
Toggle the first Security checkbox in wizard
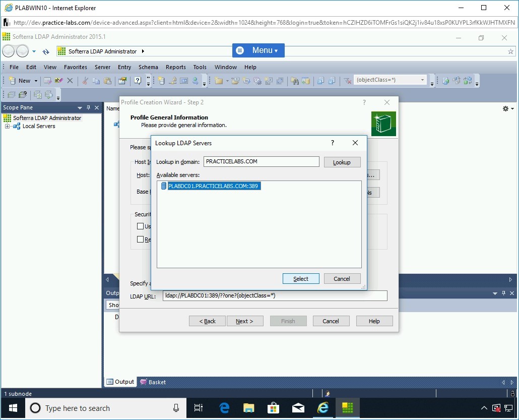pyautogui.click(x=141, y=226)
